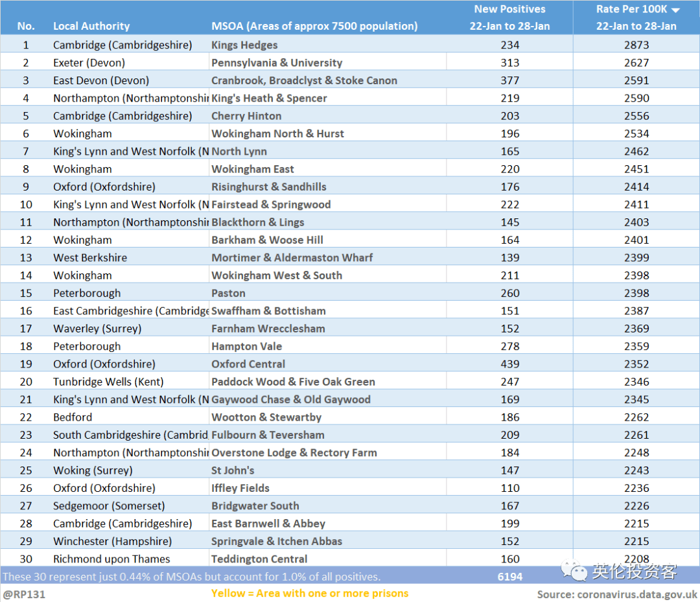Click the yellow prisons legend text
The image size is (700, 602).
[x=310, y=594]
